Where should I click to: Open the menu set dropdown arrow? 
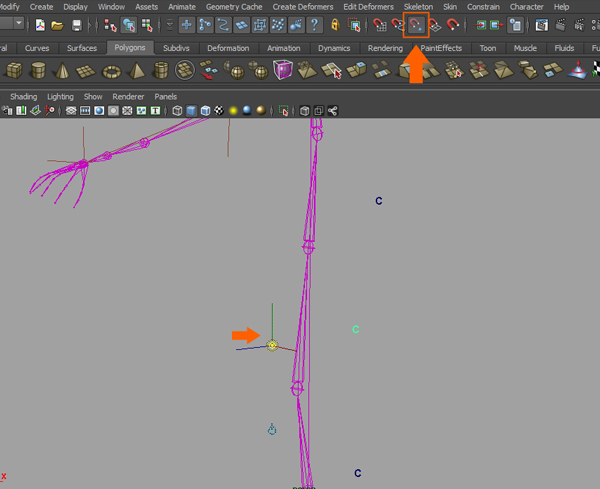(19, 24)
